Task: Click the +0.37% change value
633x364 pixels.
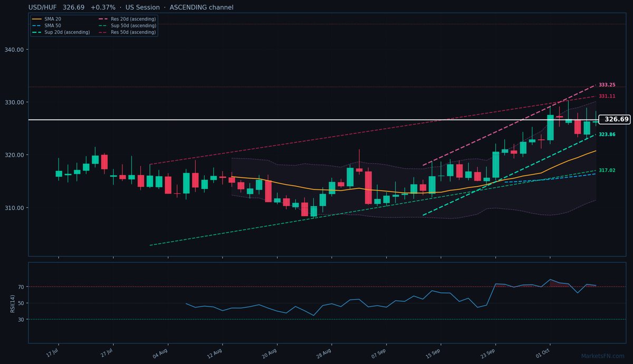Action: [x=103, y=7]
